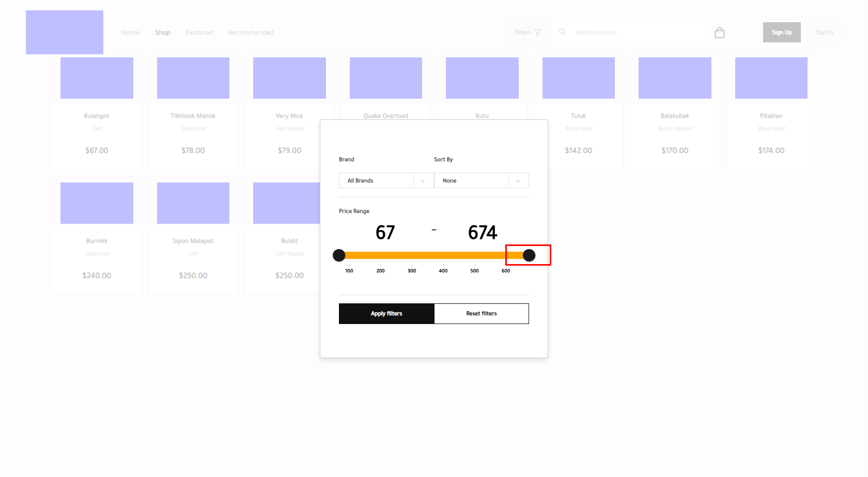Open the Recommended nav item

(x=251, y=32)
